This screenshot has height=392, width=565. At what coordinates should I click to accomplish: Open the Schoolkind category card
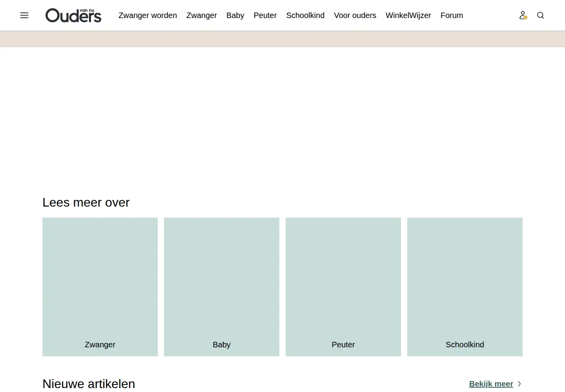point(465,287)
